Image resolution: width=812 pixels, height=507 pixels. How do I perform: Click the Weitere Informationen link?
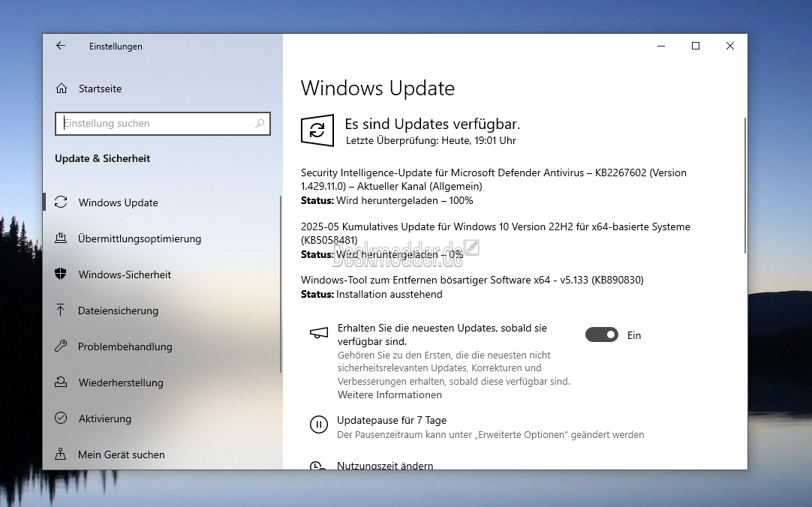tap(389, 394)
